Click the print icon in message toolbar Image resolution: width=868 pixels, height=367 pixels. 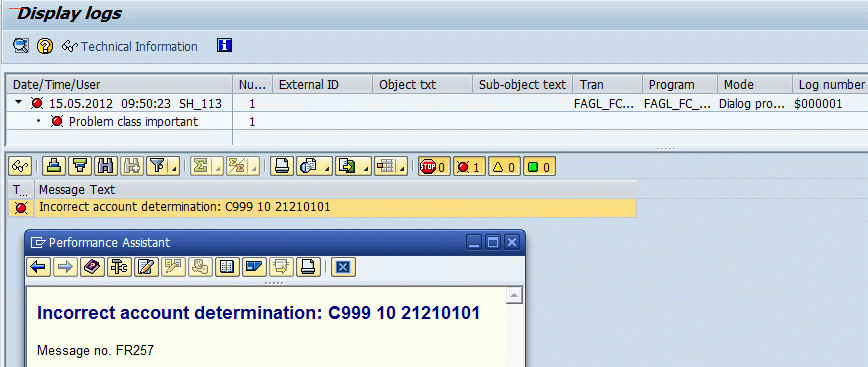point(282,166)
